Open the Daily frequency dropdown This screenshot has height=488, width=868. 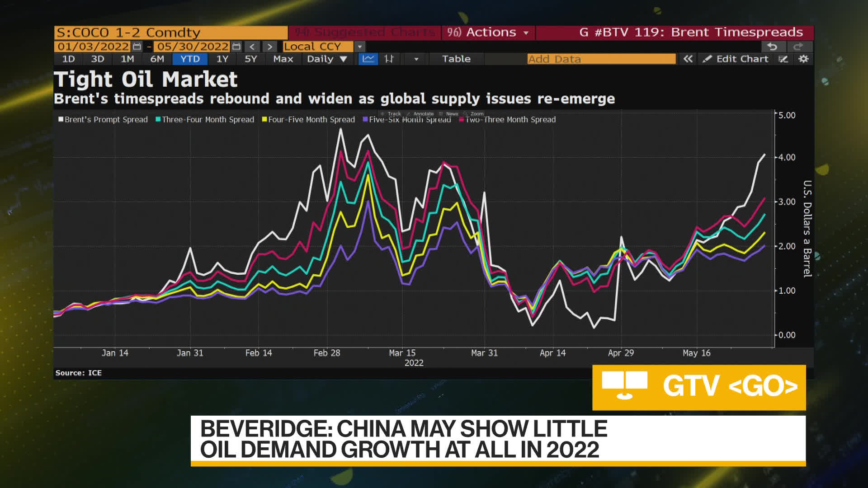coord(327,59)
